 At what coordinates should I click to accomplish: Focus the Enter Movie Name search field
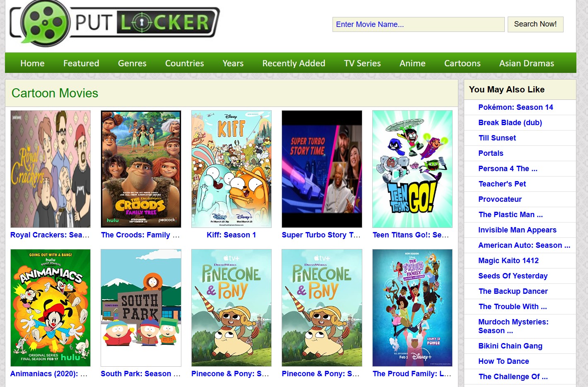pos(419,24)
